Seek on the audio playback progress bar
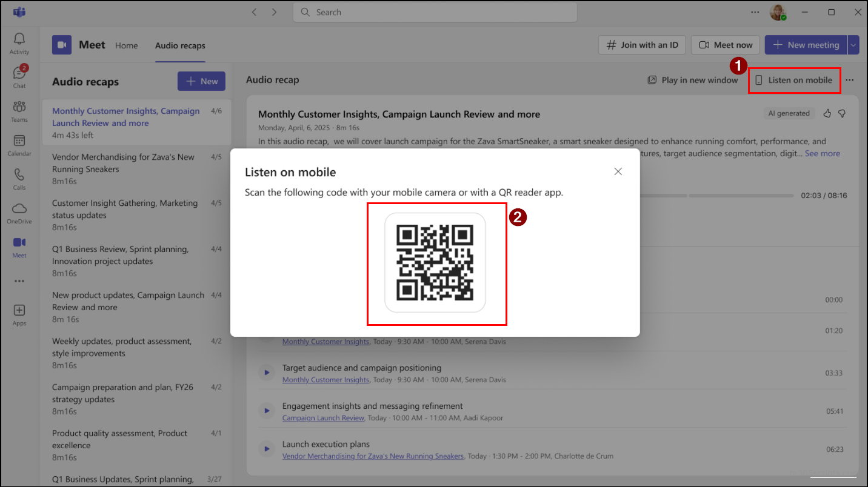 click(715, 195)
